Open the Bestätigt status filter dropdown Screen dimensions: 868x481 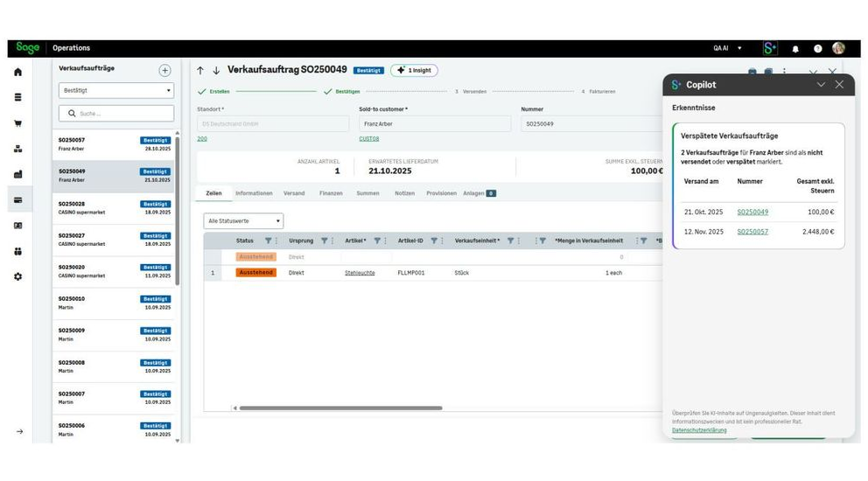[116, 91]
